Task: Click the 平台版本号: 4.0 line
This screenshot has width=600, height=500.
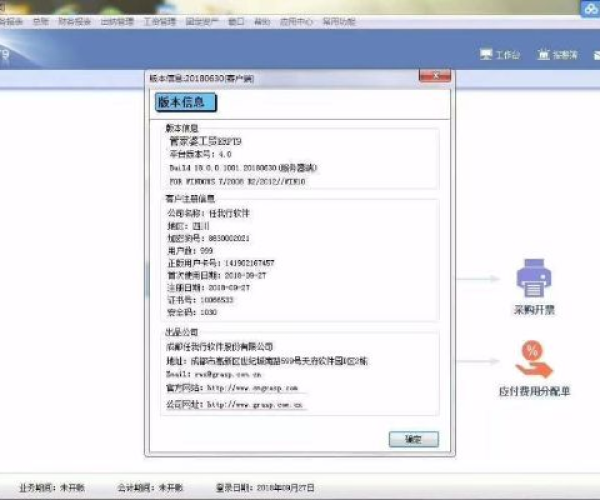Action: click(201, 155)
